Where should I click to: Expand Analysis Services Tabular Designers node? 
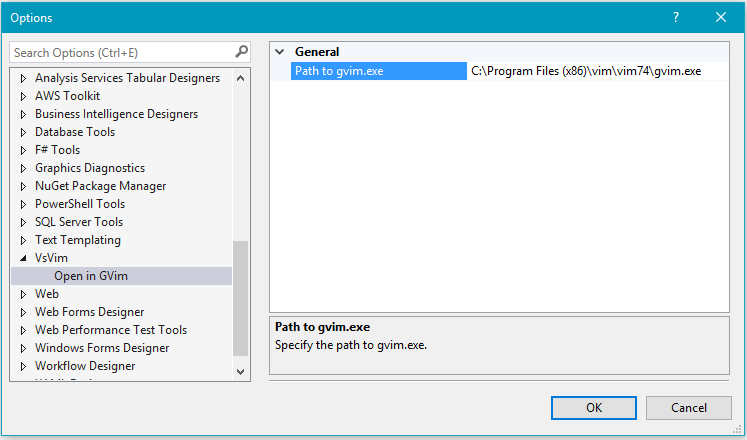click(x=23, y=78)
